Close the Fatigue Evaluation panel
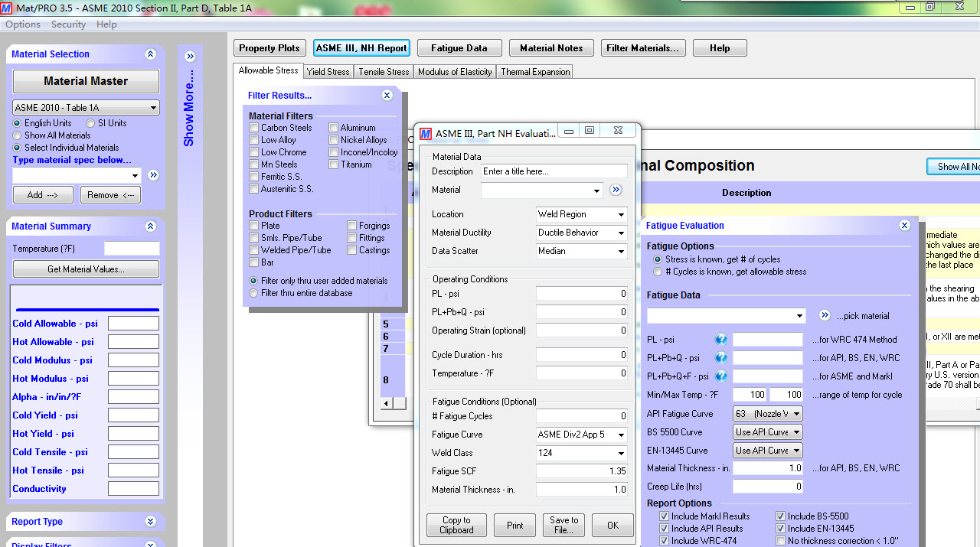 click(x=904, y=226)
